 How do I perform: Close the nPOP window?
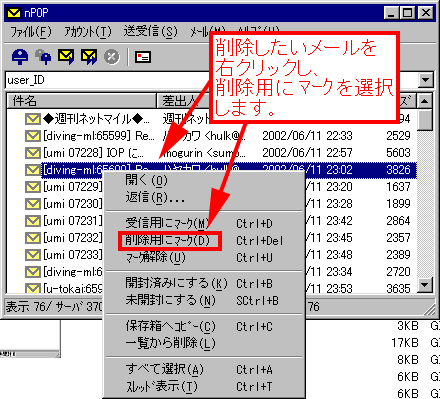coord(426,13)
